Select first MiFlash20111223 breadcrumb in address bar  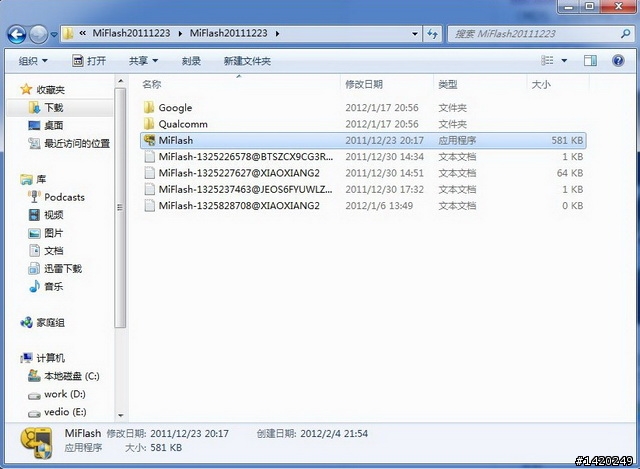point(131,33)
